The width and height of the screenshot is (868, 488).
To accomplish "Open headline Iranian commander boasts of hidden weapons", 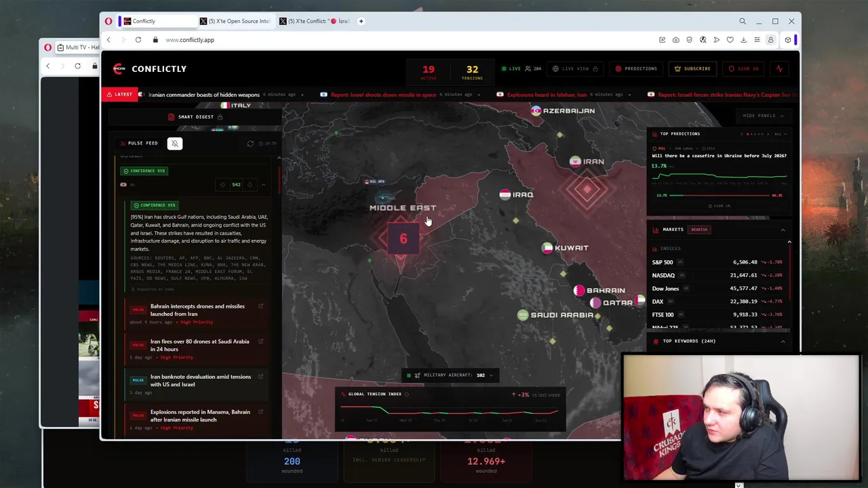I will 204,95.
